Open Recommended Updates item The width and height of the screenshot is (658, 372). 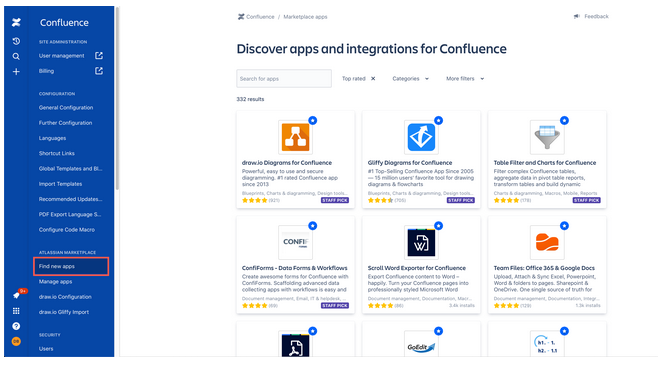70,199
